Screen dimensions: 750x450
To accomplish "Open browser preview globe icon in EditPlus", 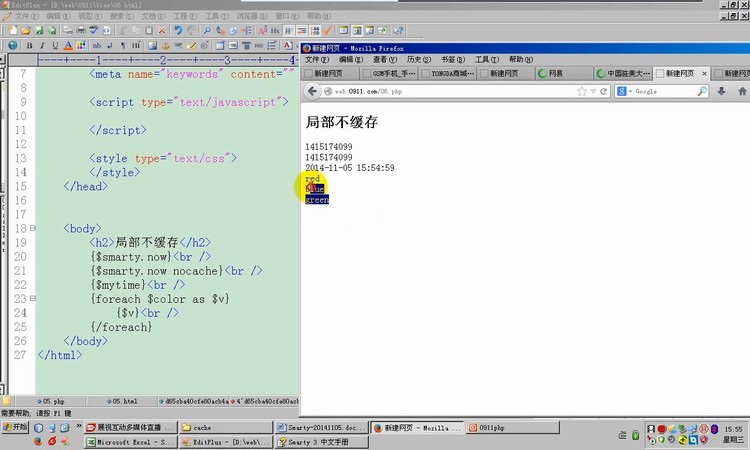I will 13,45.
